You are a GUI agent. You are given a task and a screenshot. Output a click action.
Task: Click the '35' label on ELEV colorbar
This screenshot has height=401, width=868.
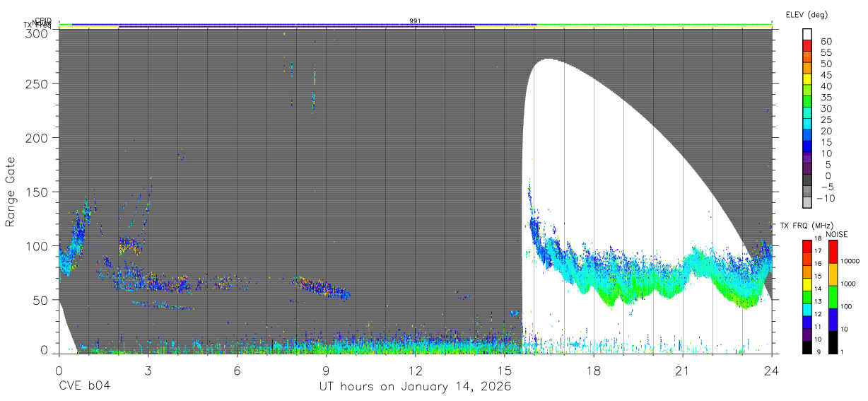pos(826,98)
